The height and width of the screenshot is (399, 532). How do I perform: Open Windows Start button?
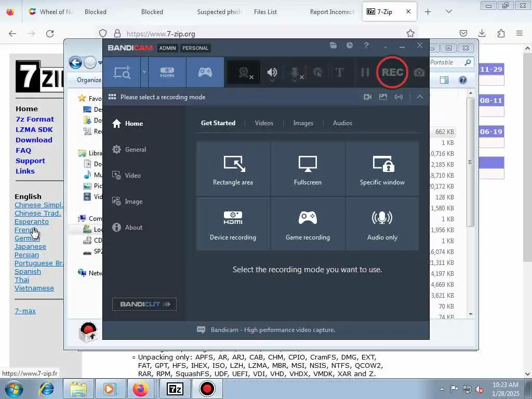click(14, 389)
